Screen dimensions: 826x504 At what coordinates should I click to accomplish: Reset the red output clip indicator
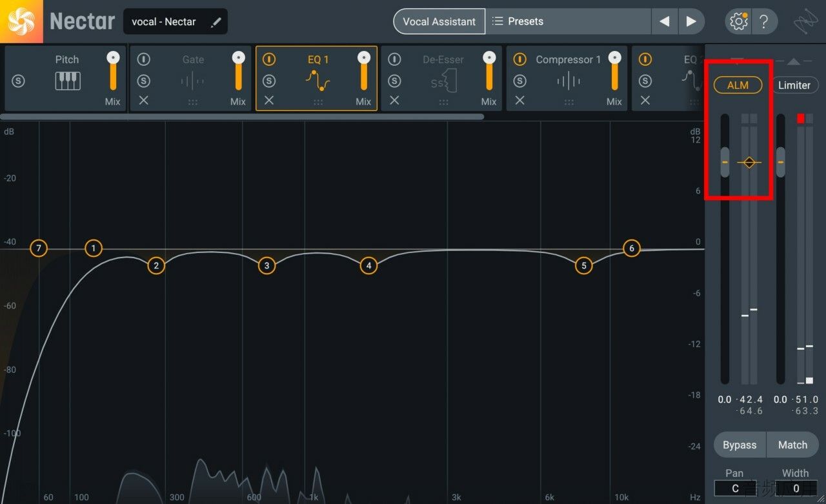pos(801,119)
